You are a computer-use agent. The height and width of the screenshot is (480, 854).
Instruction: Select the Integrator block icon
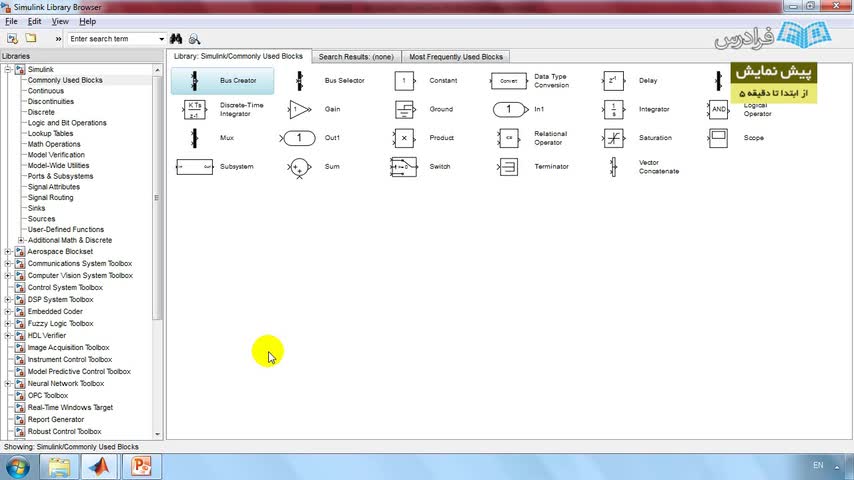click(x=614, y=110)
